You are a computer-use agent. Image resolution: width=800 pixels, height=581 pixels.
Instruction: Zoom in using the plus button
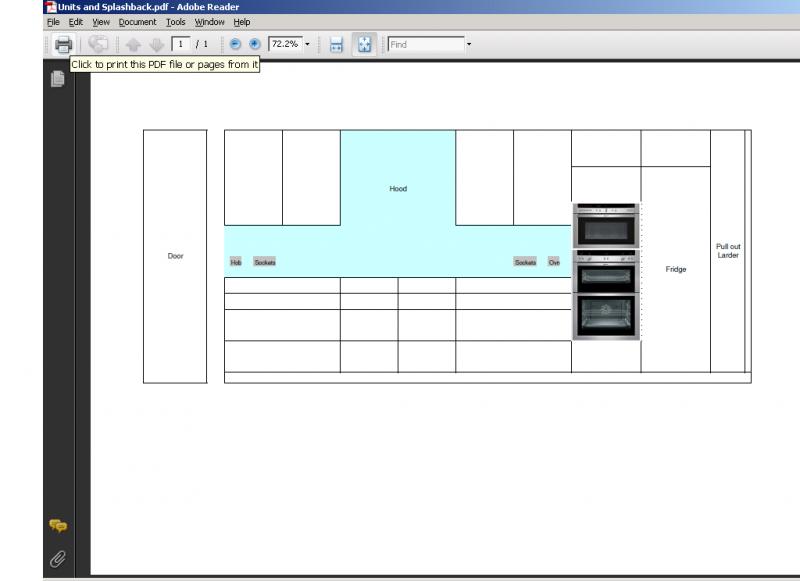click(x=254, y=44)
